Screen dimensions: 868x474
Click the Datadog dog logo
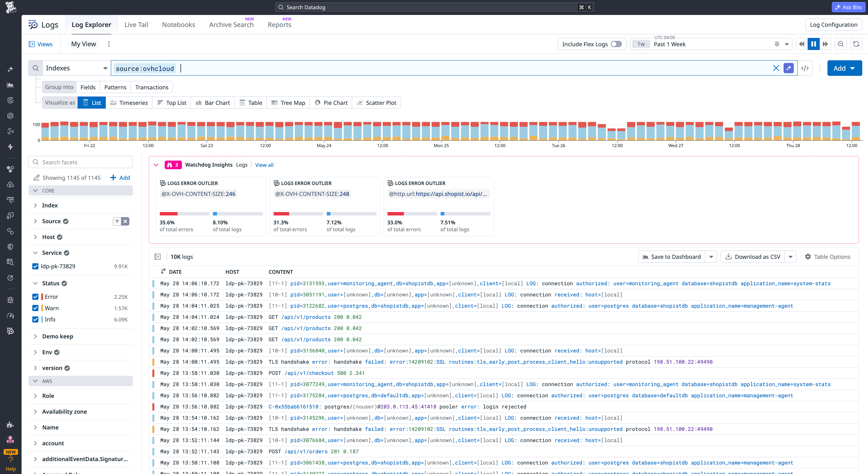point(11,7)
